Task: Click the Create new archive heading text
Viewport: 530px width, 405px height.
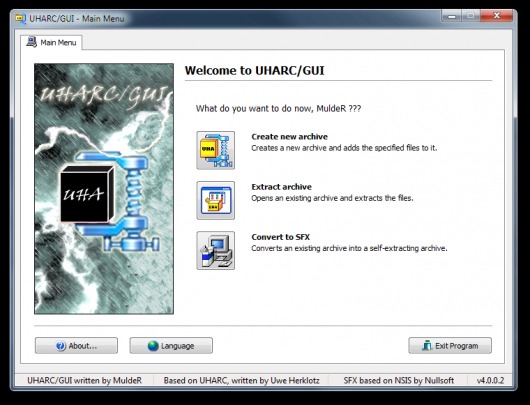Action: point(289,137)
